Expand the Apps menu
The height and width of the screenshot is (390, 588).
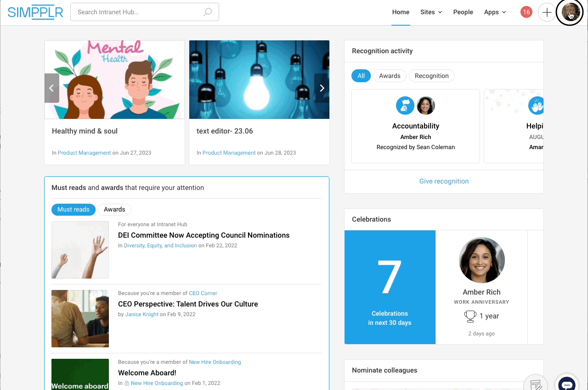point(495,12)
